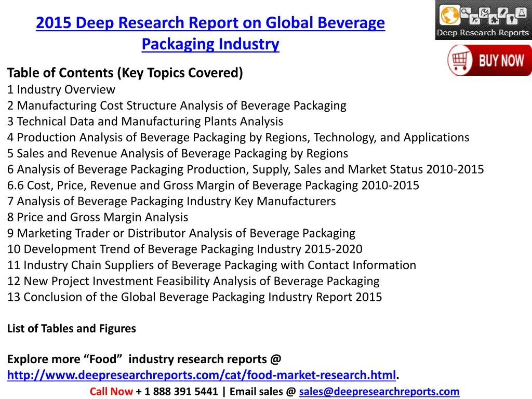Click the sales@deepresearchreports.com email link

[x=379, y=391]
